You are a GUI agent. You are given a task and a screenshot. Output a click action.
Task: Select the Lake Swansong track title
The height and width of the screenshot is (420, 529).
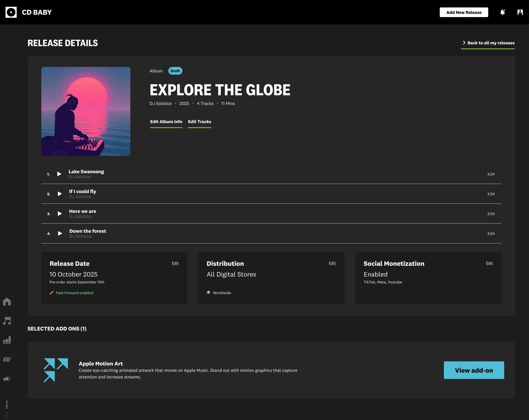(x=86, y=172)
